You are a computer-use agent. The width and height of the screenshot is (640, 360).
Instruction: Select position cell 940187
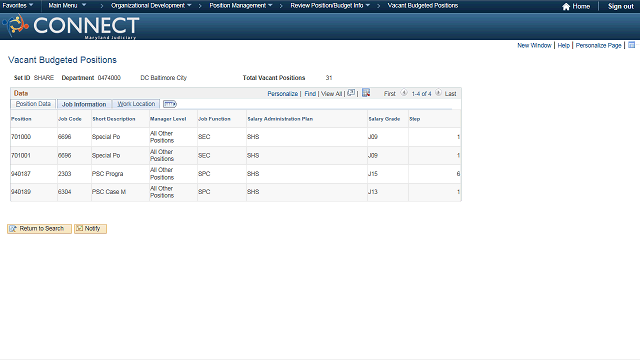(x=21, y=173)
